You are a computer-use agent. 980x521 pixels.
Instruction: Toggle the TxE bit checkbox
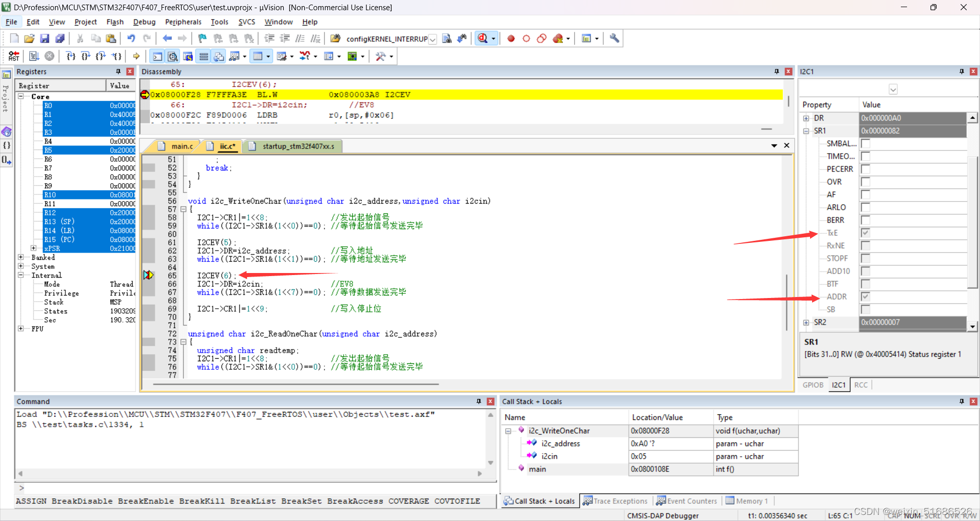click(866, 233)
